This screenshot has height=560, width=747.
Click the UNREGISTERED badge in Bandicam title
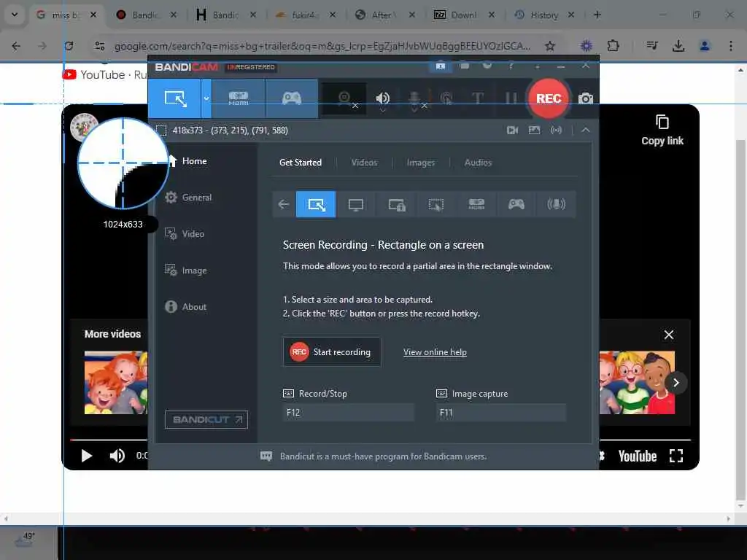click(251, 67)
